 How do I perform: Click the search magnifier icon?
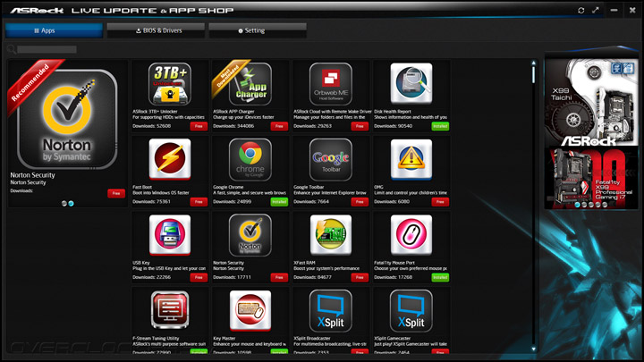tap(12, 50)
